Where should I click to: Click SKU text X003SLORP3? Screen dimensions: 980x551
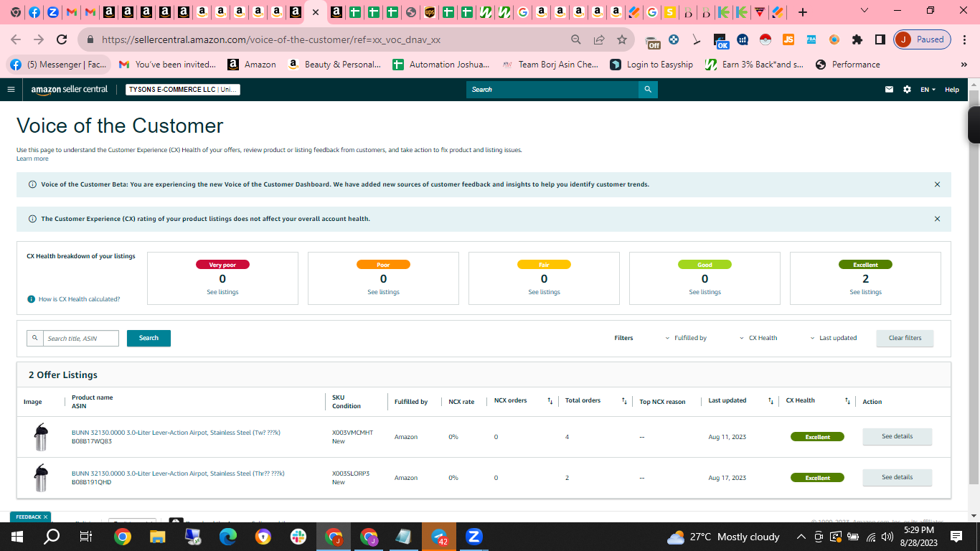tap(351, 474)
